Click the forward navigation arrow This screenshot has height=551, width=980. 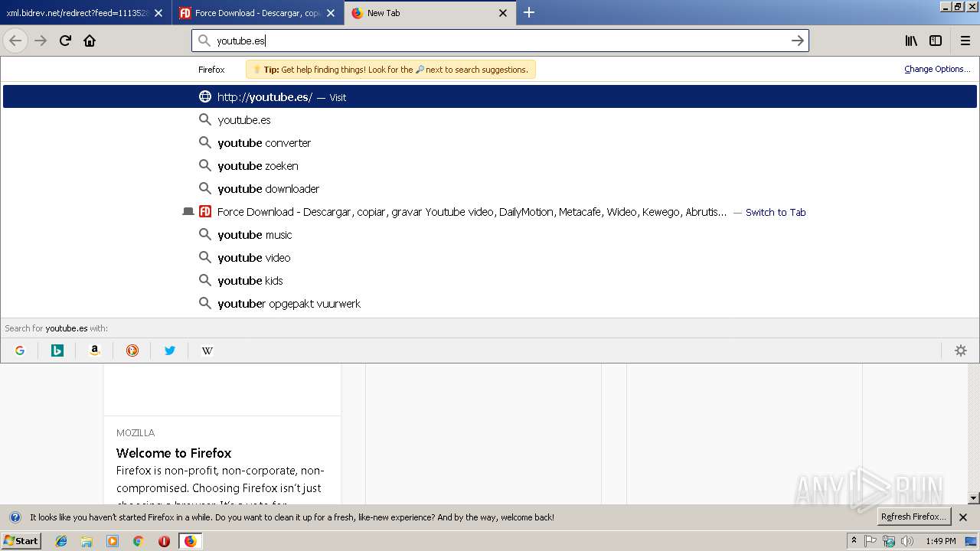coord(41,41)
